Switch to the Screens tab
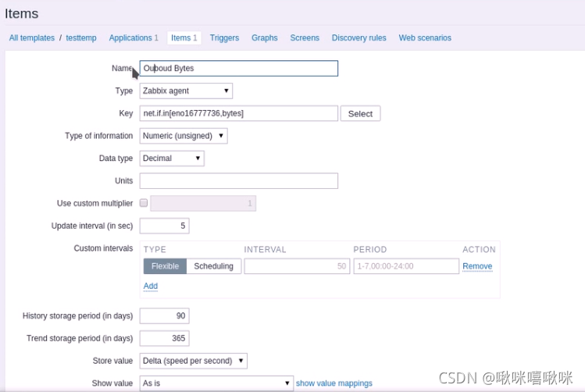This screenshot has height=392, width=585. pos(305,38)
